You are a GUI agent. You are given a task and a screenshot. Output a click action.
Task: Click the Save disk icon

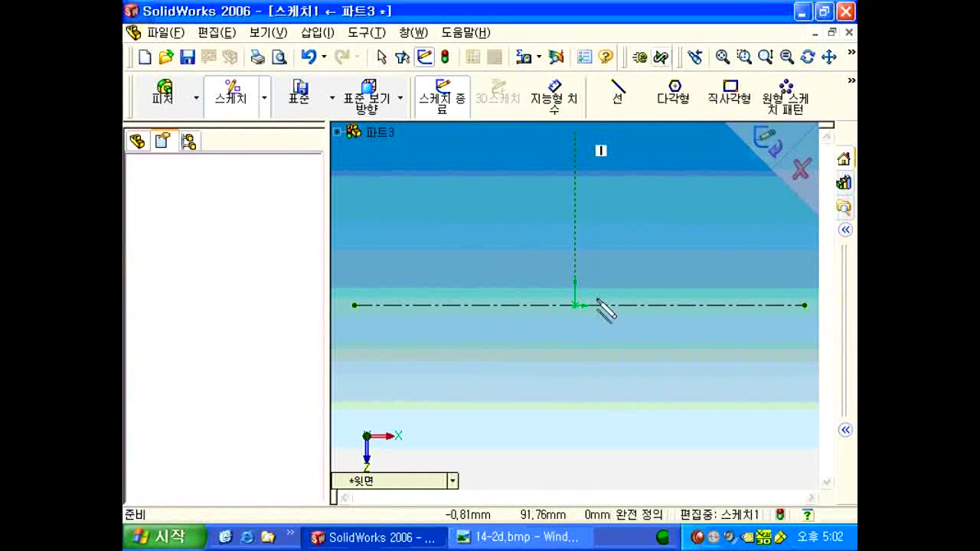[188, 57]
